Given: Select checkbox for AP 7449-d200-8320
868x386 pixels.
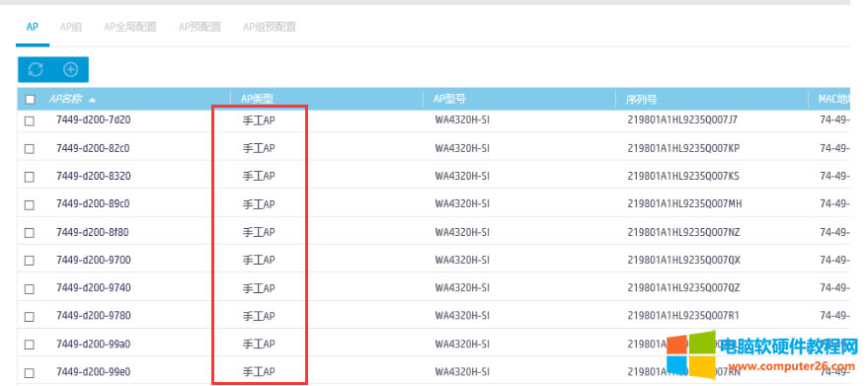Looking at the screenshot, I should (30, 177).
